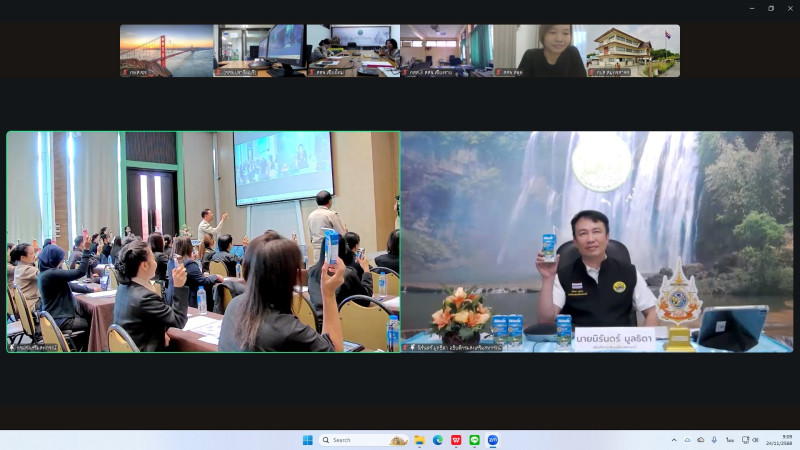Image resolution: width=800 pixels, height=450 pixels.
Task: Select the thumbnail showing building with Thai flag
Action: click(633, 51)
